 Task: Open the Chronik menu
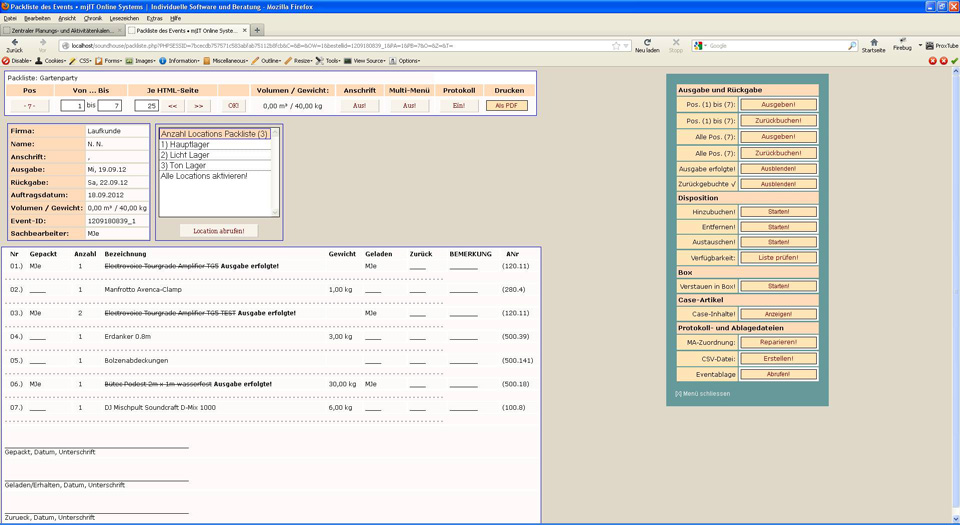pos(93,18)
